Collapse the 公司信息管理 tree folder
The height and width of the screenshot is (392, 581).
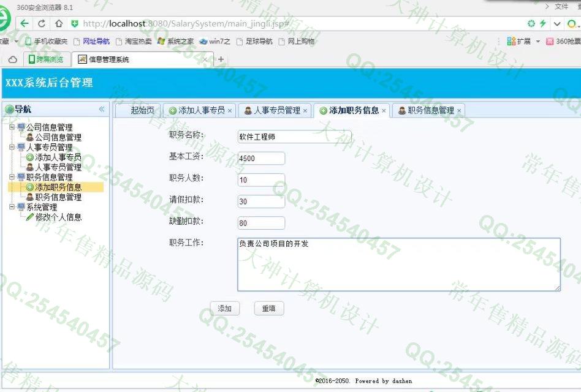(x=12, y=127)
